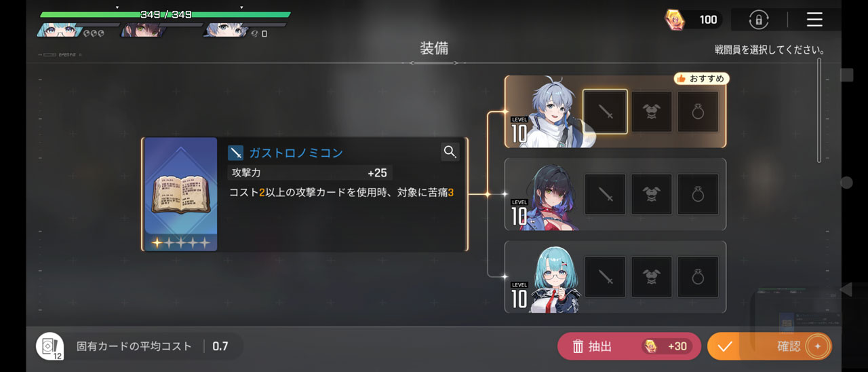Select ring slot of black-haired character
The height and width of the screenshot is (372, 868).
tap(698, 195)
